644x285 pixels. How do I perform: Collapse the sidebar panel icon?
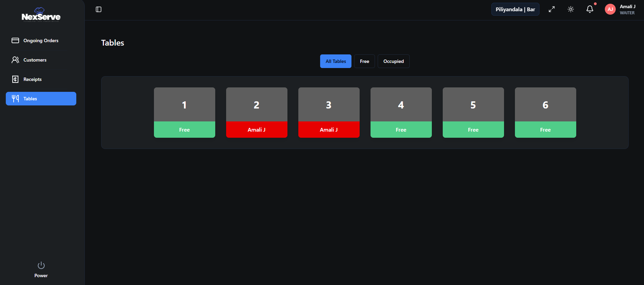[99, 10]
